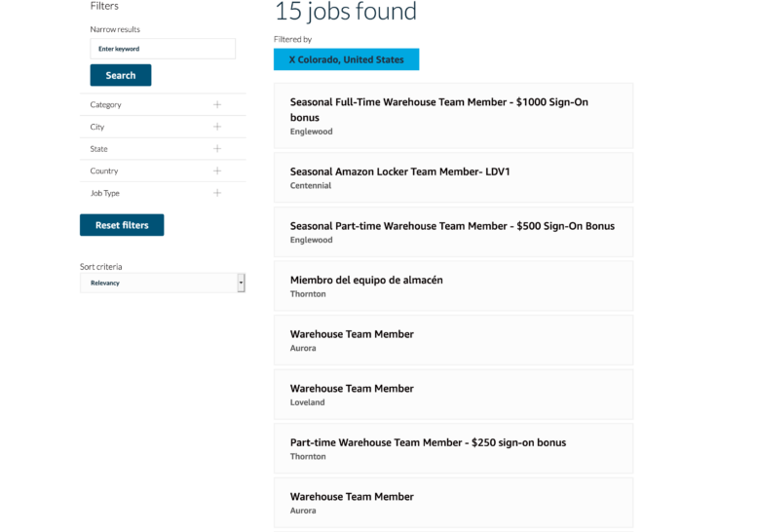Expand the State filter plus icon
The image size is (757, 532).
(217, 149)
